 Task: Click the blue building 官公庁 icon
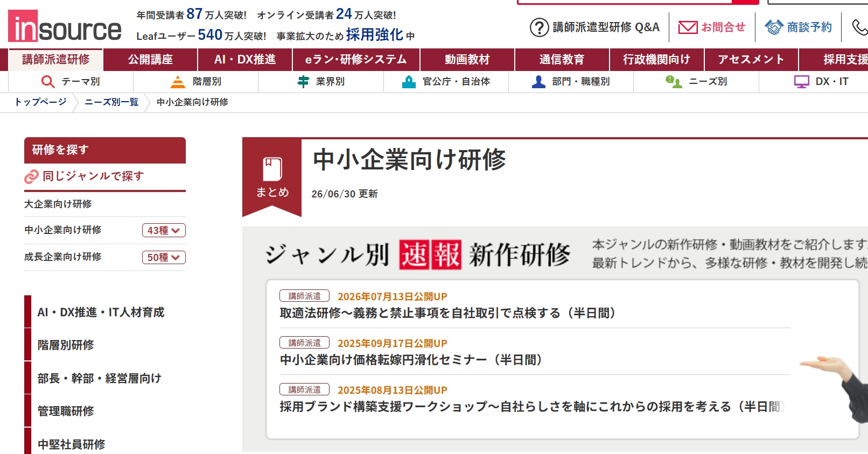(409, 82)
